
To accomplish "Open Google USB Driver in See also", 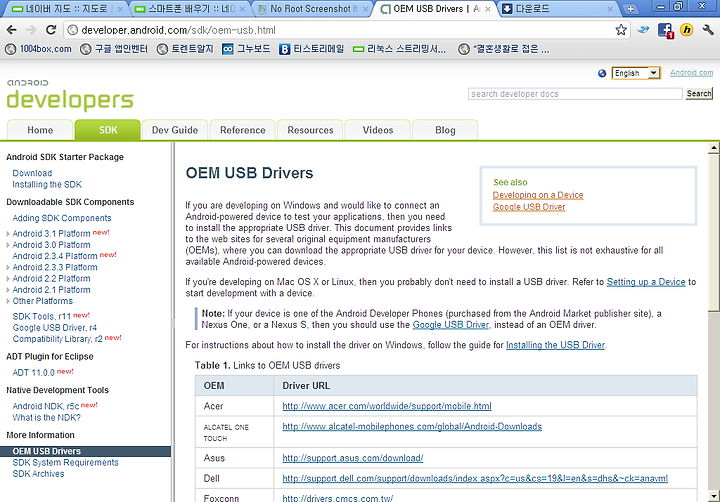I will coord(529,207).
